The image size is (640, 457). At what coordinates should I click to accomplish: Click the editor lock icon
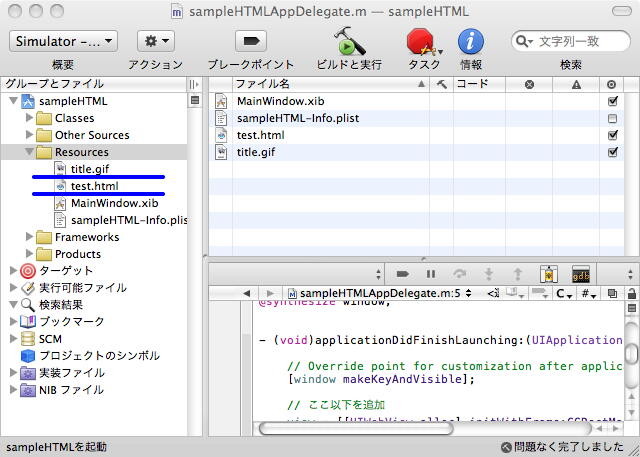pos(631,293)
